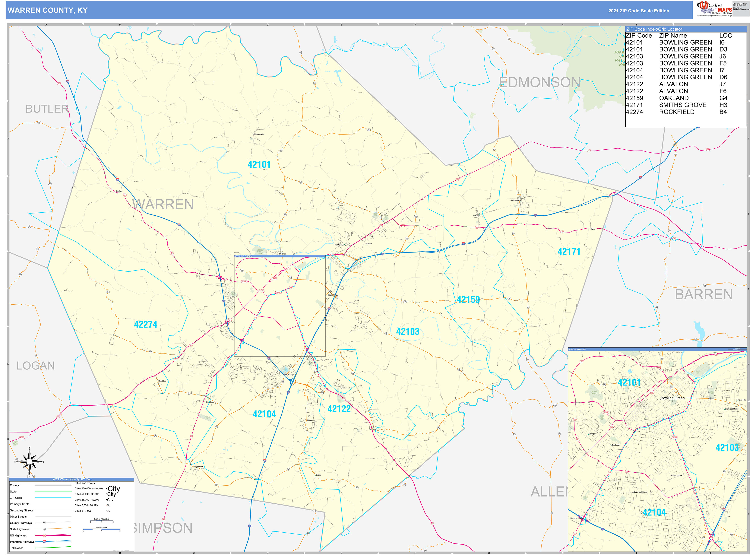The image size is (756, 555).
Task: Select the Cities 100,000 and Above city symbol
Action: coord(114,489)
